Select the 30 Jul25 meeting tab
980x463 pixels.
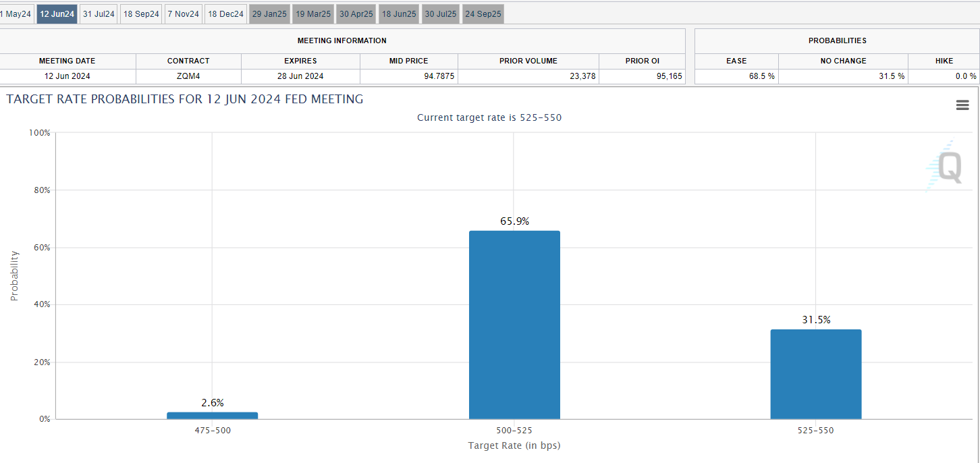coord(441,14)
